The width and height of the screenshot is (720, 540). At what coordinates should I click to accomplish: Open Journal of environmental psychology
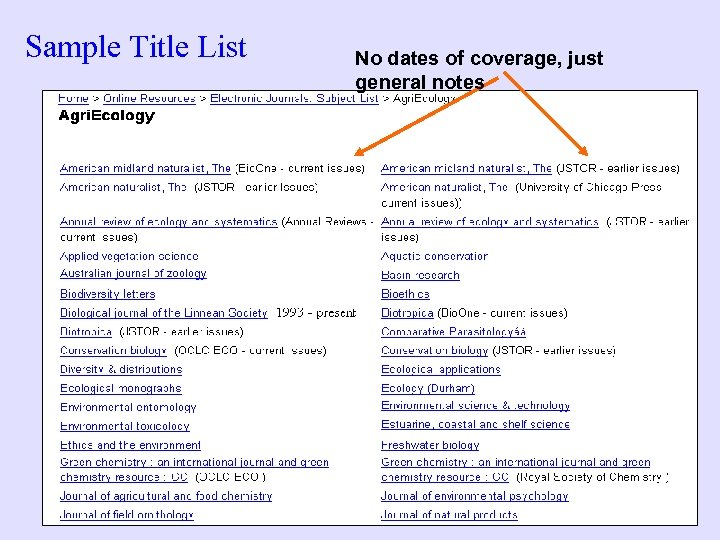click(475, 496)
